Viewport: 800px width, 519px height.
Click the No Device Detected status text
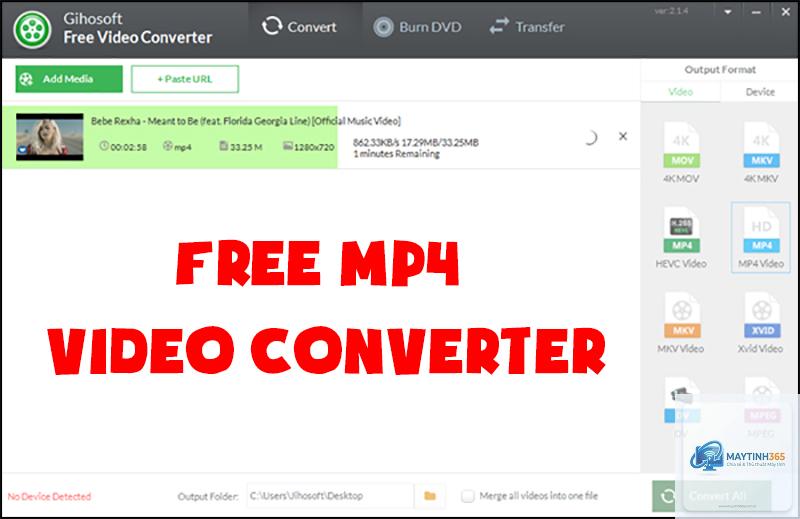tap(49, 496)
